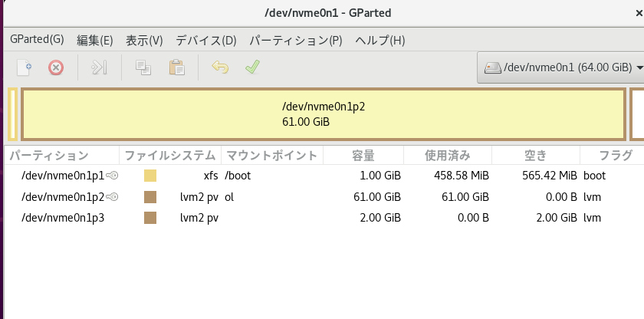Image resolution: width=644 pixels, height=319 pixels.
Task: Click the key icon beside /dev/nvme0n1p1
Action: pos(112,176)
